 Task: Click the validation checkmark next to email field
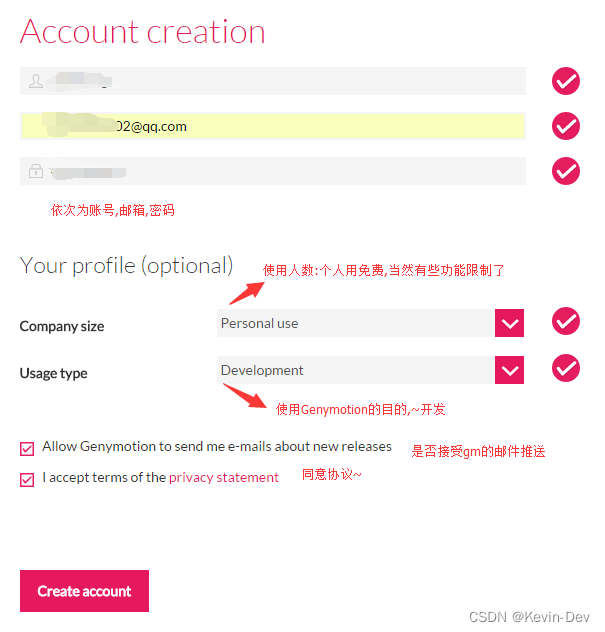coord(565,126)
